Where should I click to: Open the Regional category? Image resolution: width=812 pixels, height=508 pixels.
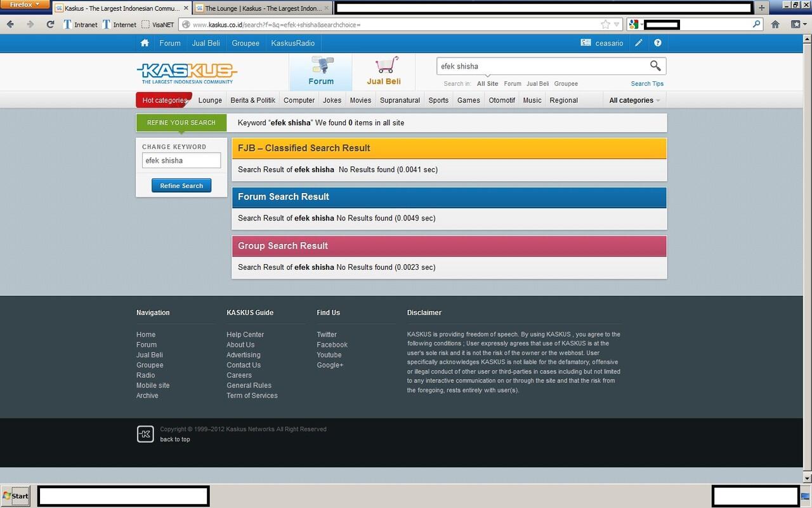pos(563,100)
